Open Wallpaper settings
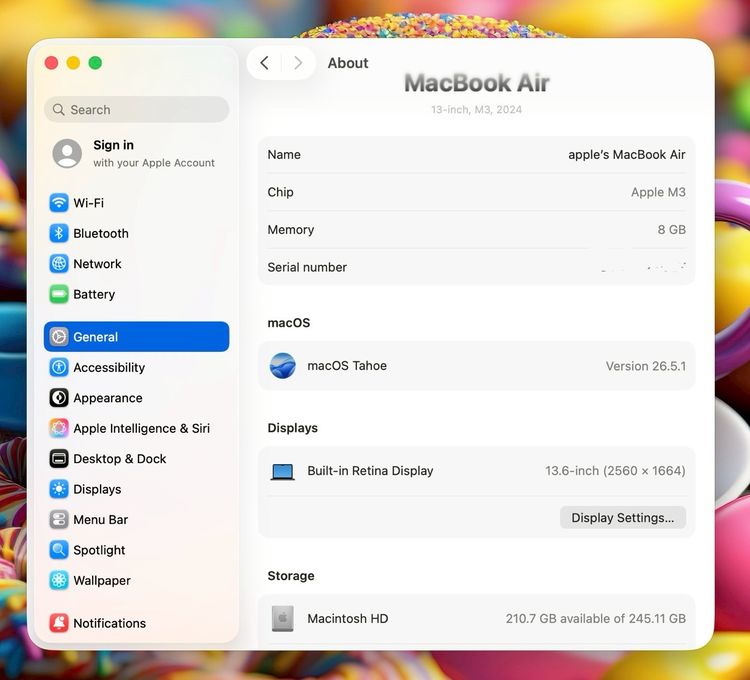Viewport: 750px width, 680px height. pos(136,581)
